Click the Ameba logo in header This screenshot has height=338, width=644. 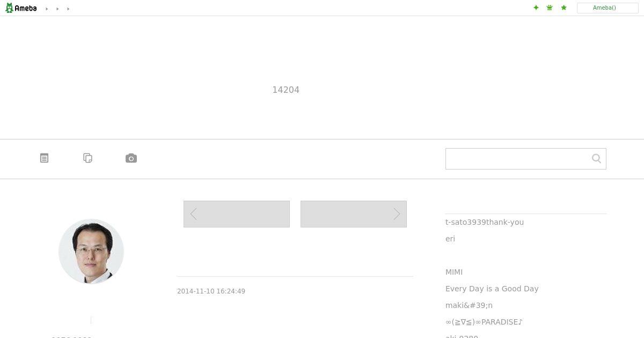pos(21,8)
